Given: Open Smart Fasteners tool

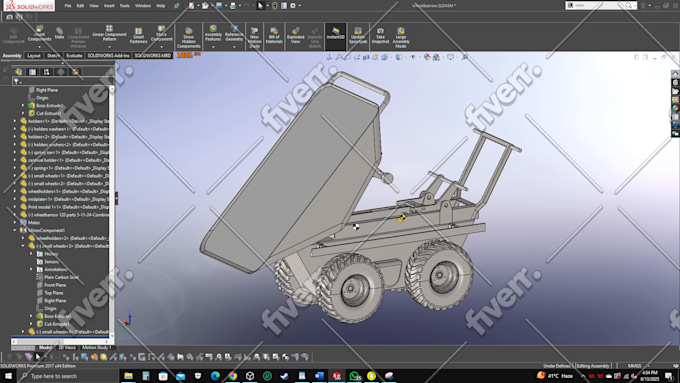Looking at the screenshot, I should click(x=138, y=36).
